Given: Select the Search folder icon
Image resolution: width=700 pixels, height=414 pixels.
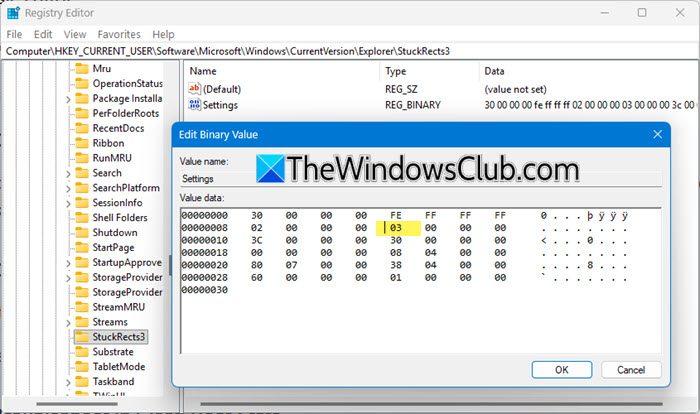Looking at the screenshot, I should 82,173.
